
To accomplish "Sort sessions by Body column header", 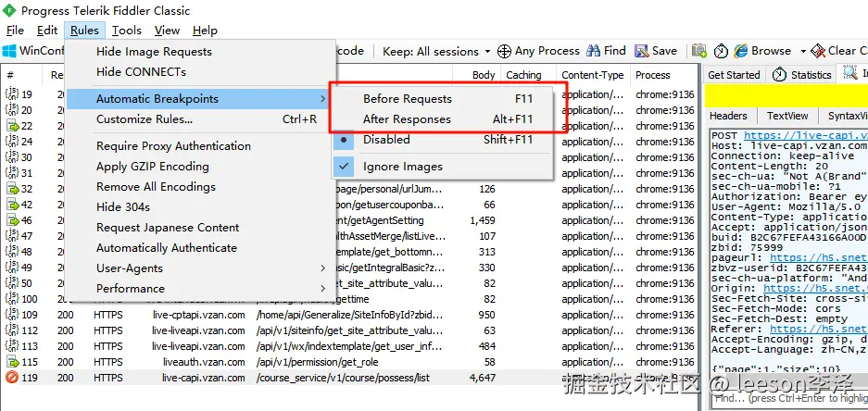I will pos(477,75).
